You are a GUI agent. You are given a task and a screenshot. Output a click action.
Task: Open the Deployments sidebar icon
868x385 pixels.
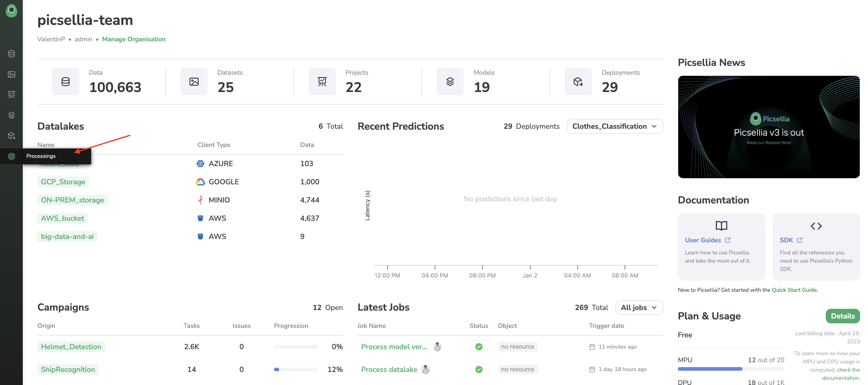(12, 136)
